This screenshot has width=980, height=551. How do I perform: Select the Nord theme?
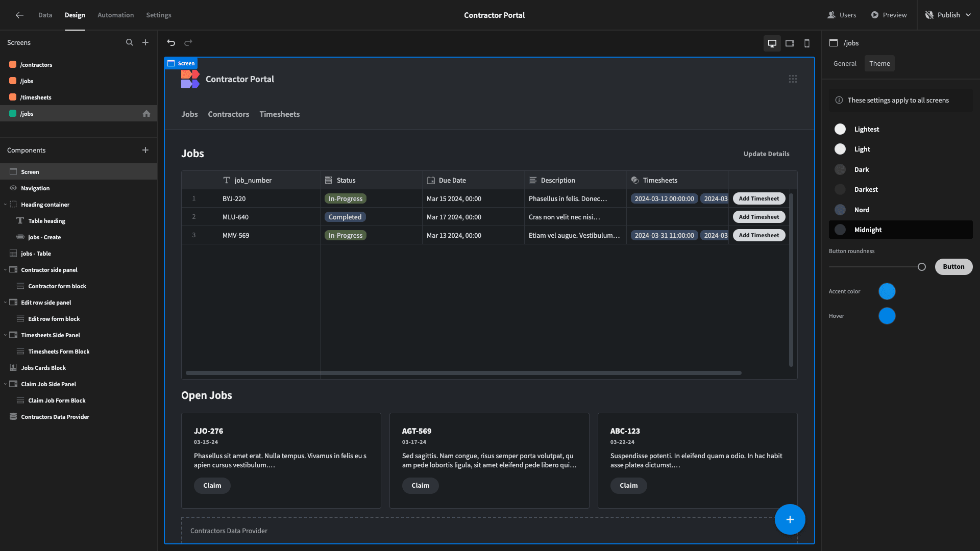[901, 210]
